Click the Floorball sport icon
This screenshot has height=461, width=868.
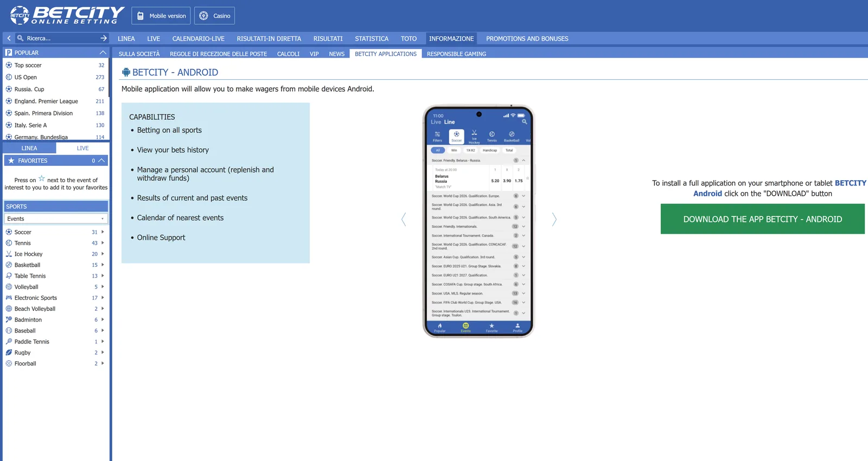[x=9, y=363]
